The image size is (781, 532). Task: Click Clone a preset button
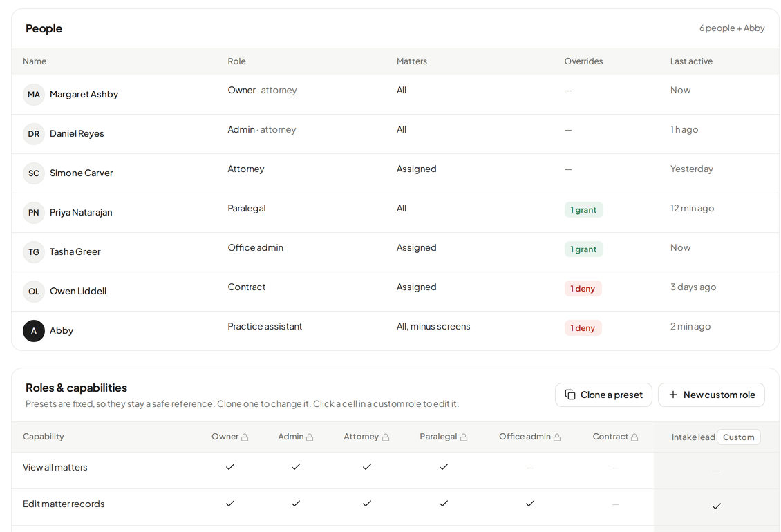coord(603,395)
